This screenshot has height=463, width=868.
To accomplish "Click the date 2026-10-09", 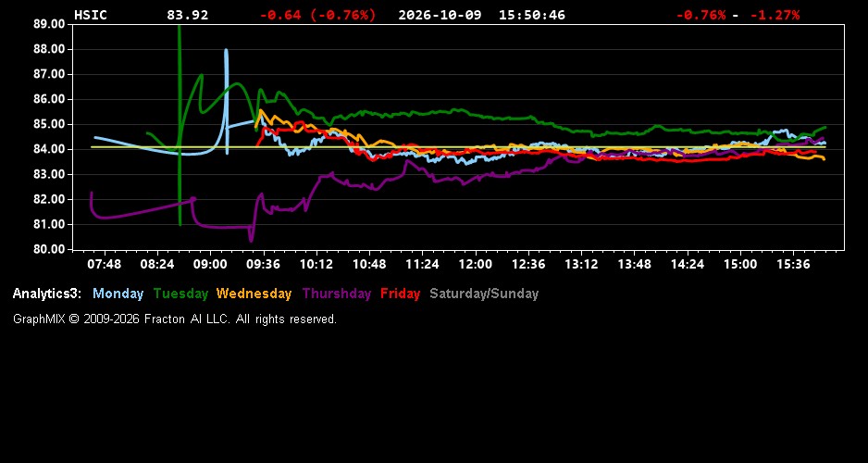I will click(440, 15).
